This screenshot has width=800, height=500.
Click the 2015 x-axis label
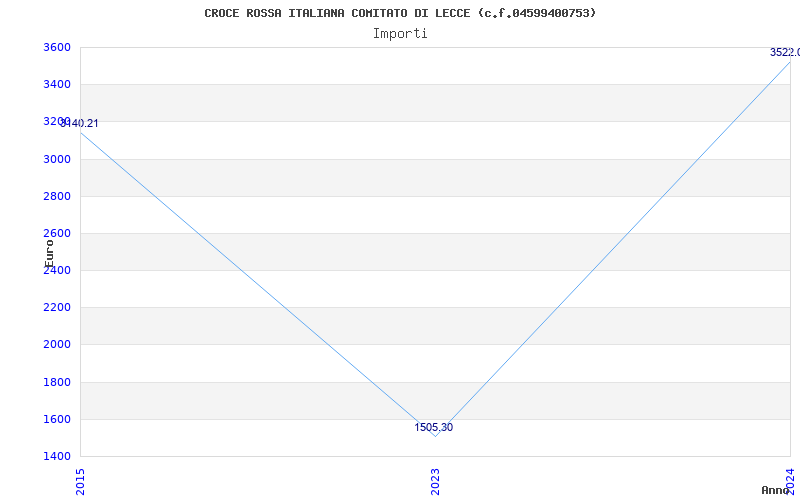[80, 482]
